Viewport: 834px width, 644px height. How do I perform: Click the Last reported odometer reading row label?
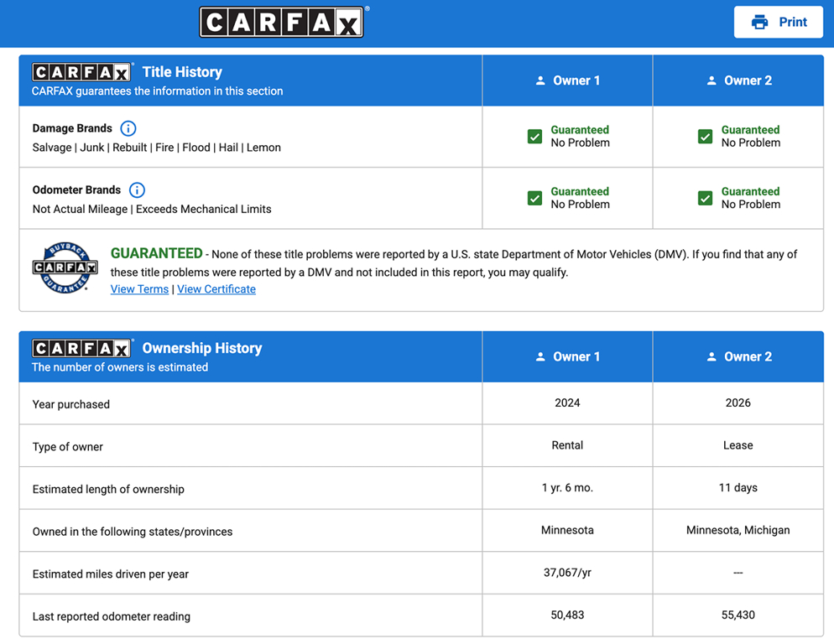(x=111, y=616)
